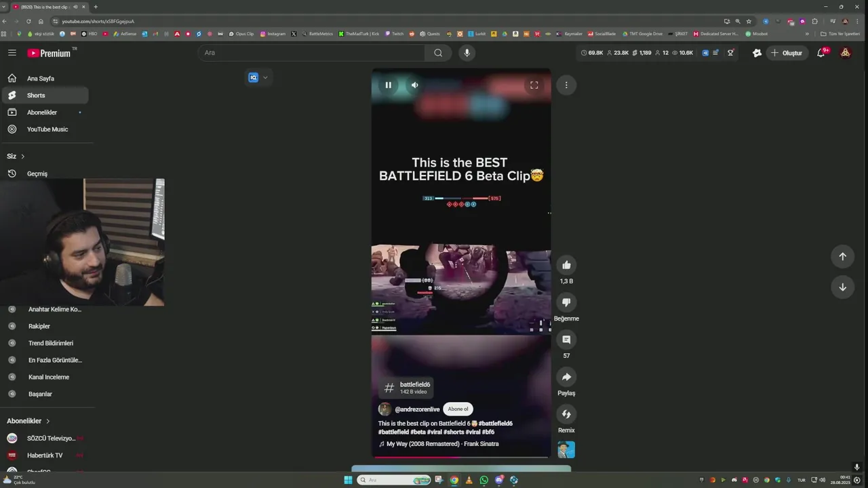The height and width of the screenshot is (488, 868).
Task: Open Windows Start menu
Action: coord(348,480)
